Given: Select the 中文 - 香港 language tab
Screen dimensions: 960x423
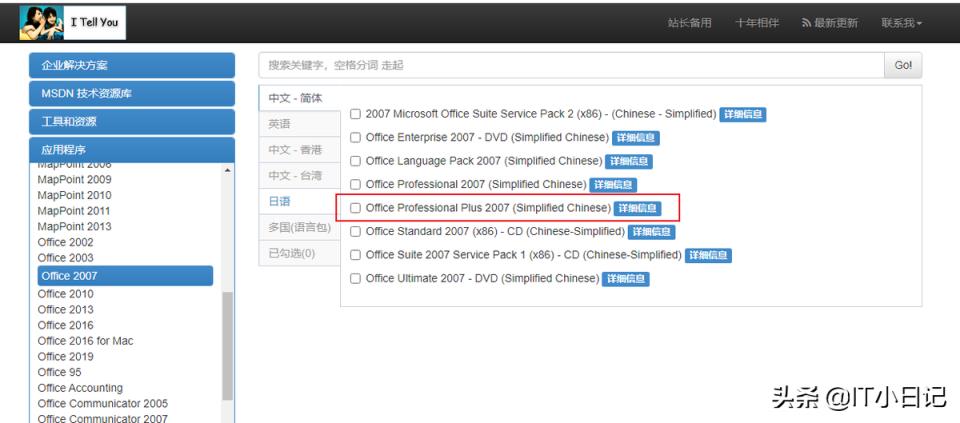Looking at the screenshot, I should [300, 150].
